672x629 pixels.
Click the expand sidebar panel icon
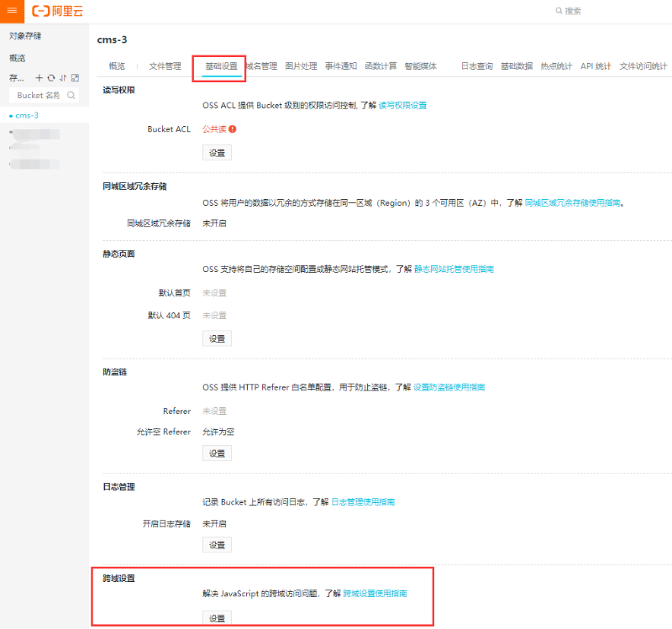76,78
